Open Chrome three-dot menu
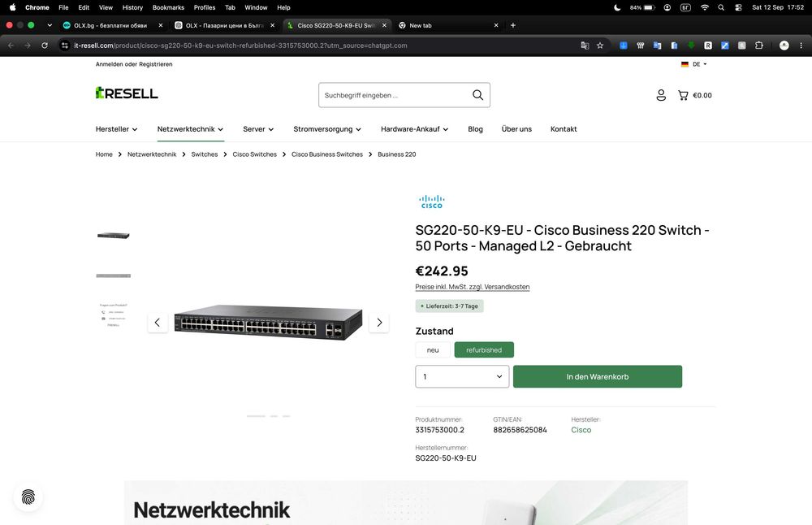The width and height of the screenshot is (812, 525). (x=801, y=46)
